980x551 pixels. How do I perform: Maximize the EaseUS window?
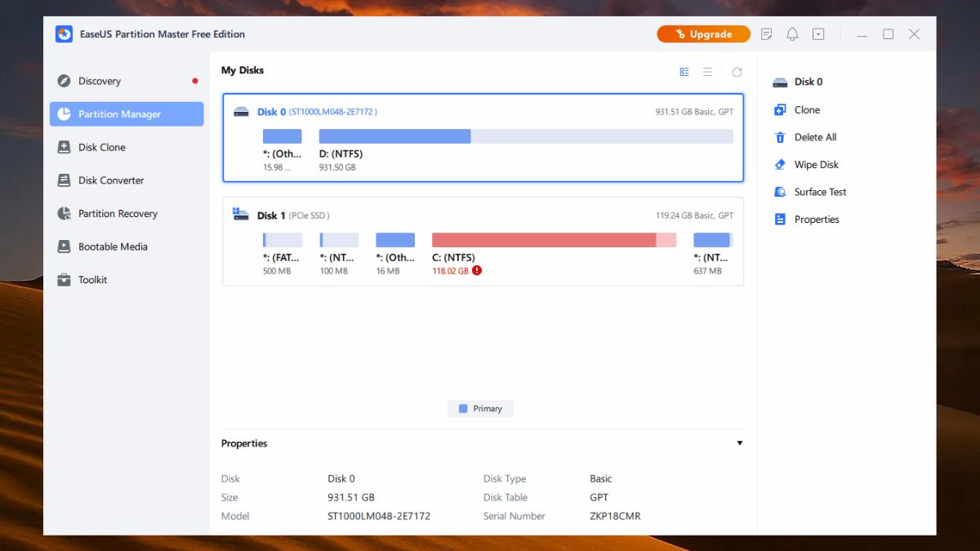click(x=889, y=34)
